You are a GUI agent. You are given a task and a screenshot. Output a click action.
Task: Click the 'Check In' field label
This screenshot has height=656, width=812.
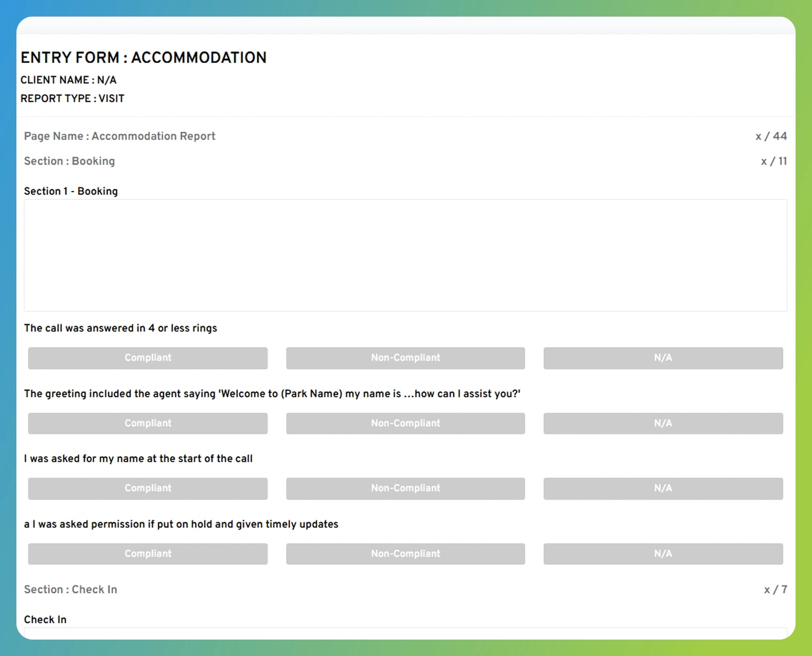click(45, 620)
